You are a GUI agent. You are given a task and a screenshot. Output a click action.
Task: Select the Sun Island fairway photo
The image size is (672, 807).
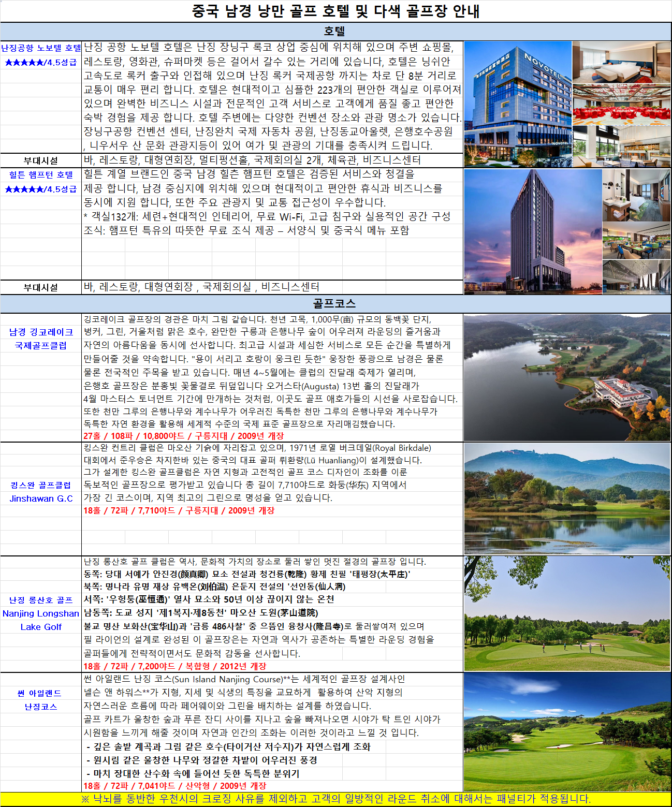pos(567,732)
